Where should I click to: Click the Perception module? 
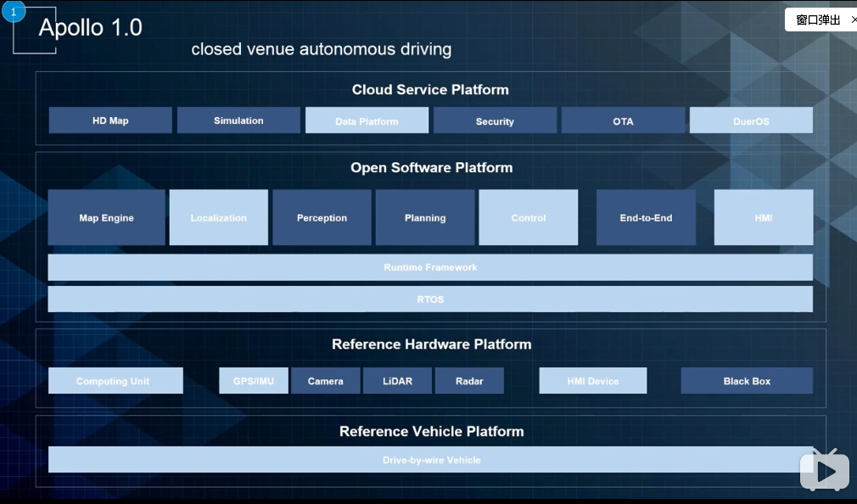(x=322, y=217)
